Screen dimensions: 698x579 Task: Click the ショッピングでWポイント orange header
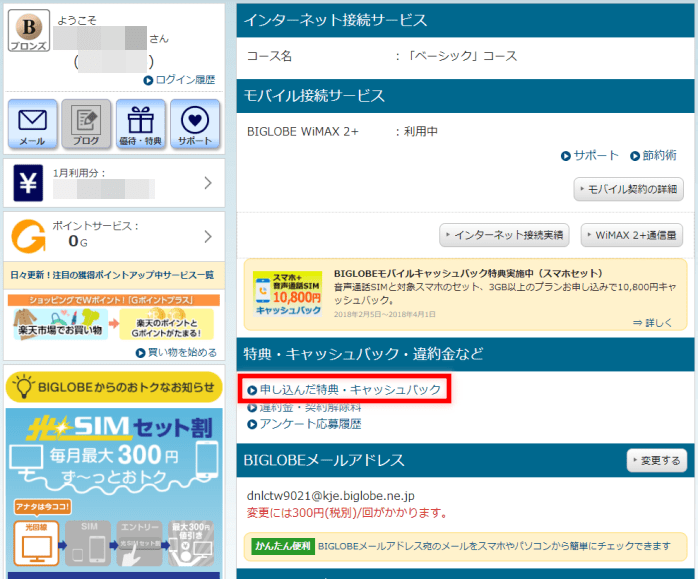point(114,300)
